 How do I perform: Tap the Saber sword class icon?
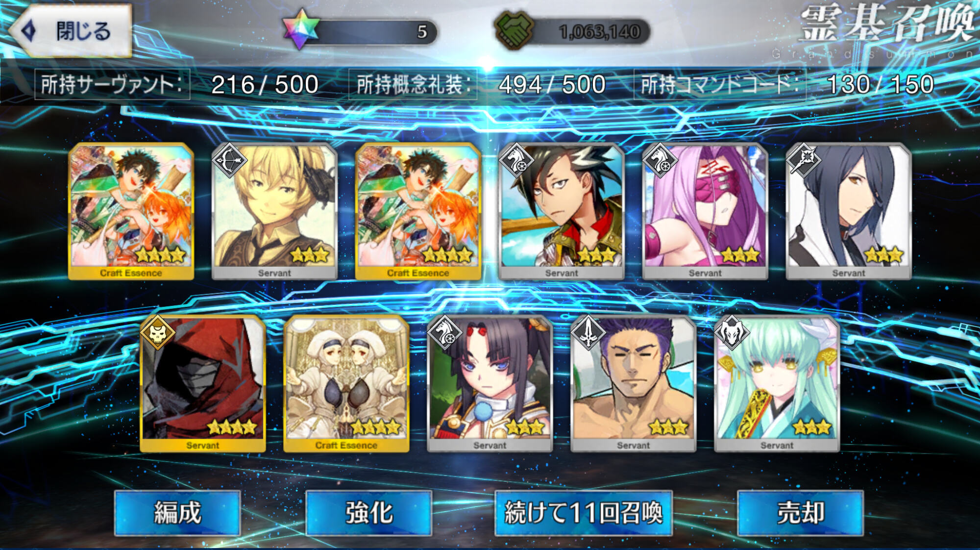click(x=588, y=332)
